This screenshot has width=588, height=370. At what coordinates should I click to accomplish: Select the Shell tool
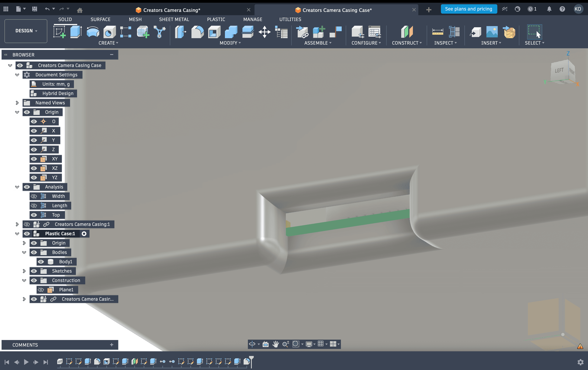214,32
